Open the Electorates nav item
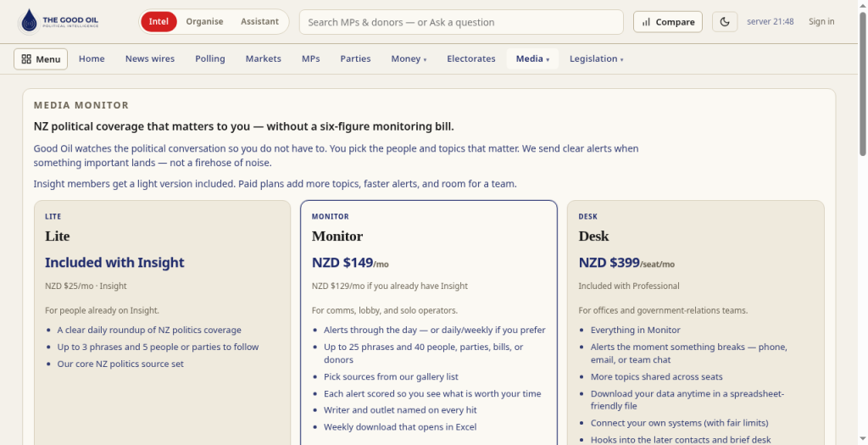This screenshot has width=868, height=445. [x=471, y=58]
